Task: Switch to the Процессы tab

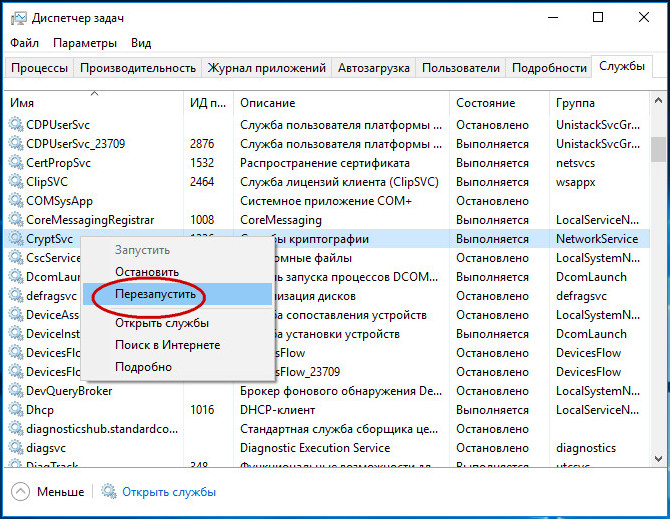Action: tap(40, 68)
